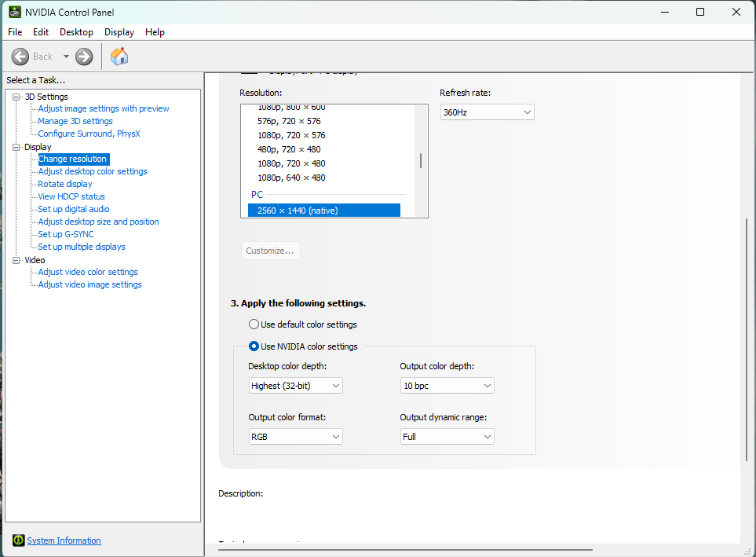This screenshot has height=557, width=756.
Task: Open the Desktop menu
Action: pos(76,32)
